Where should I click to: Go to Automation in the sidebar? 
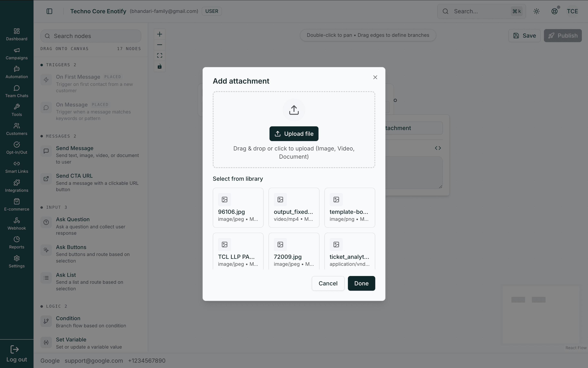[17, 72]
